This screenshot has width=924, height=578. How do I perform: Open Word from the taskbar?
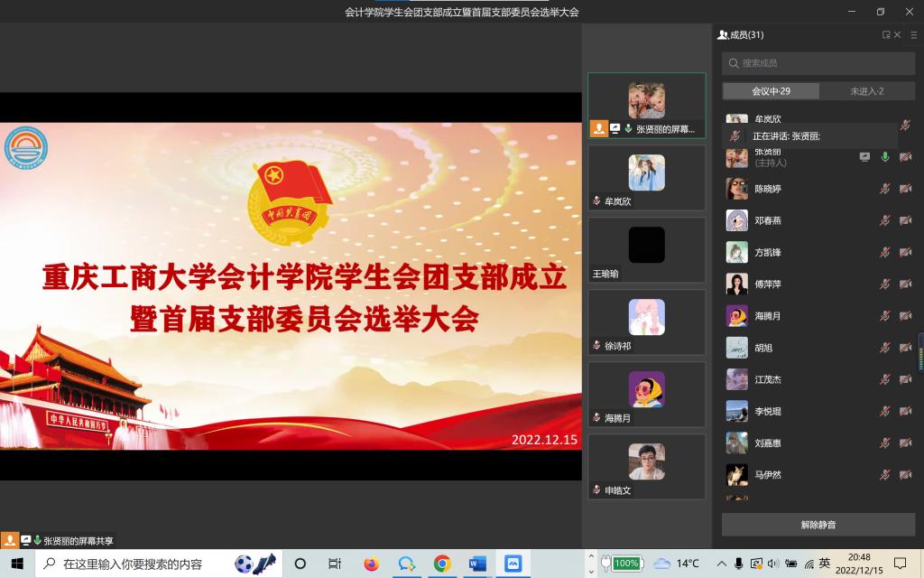(477, 564)
